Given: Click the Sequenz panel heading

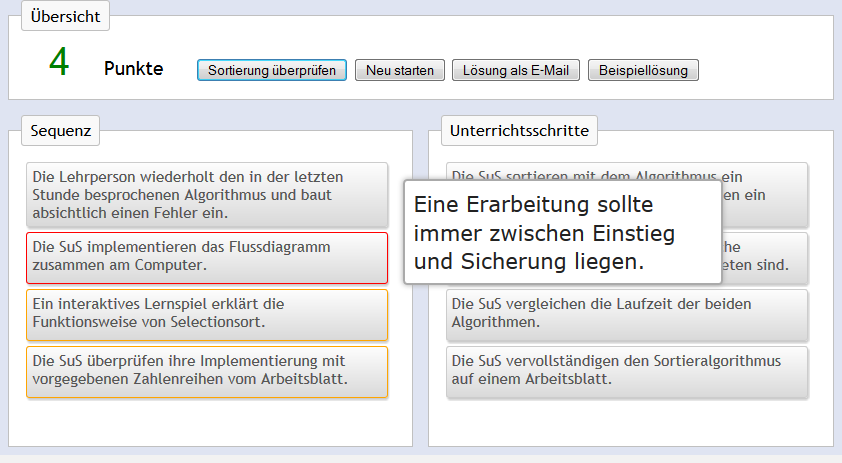Looking at the screenshot, I should point(61,130).
